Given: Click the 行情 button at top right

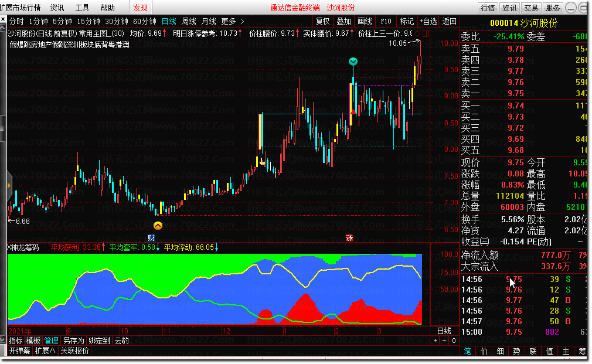Looking at the screenshot, I should coord(488,8).
